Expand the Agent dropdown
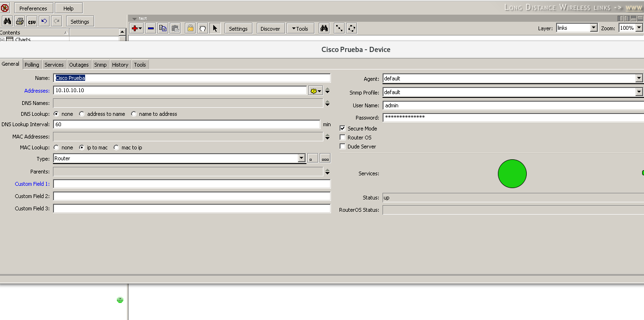This screenshot has height=320, width=644. 639,78
